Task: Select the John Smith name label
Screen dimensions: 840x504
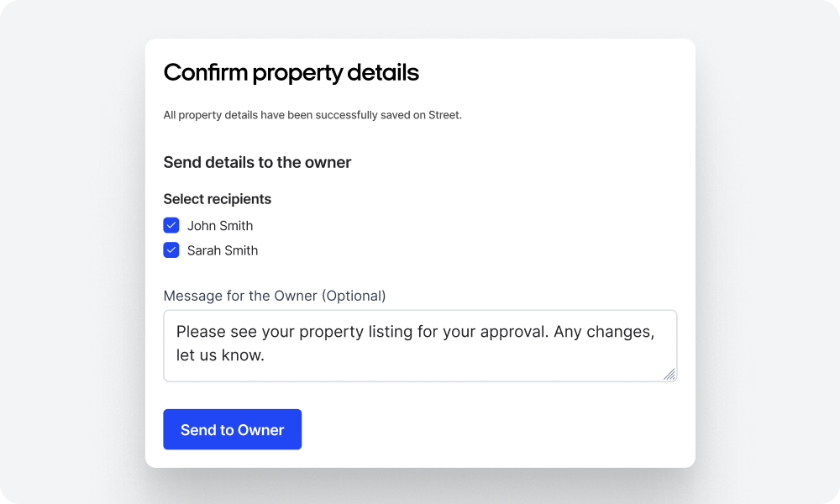Action: point(219,225)
